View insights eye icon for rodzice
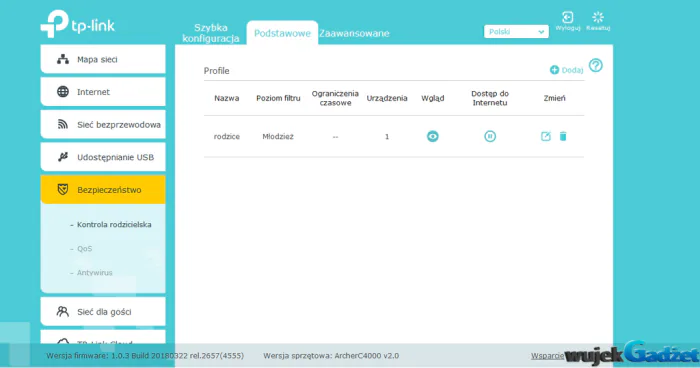 (433, 136)
